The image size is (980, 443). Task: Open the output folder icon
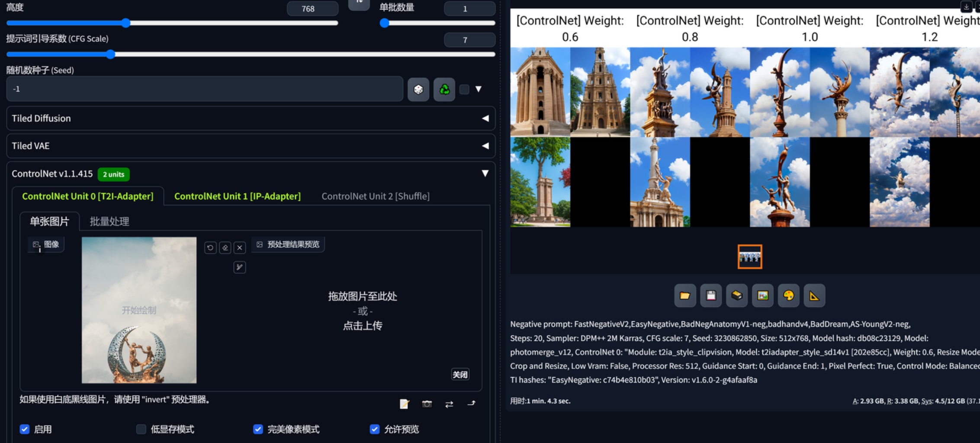coord(685,295)
